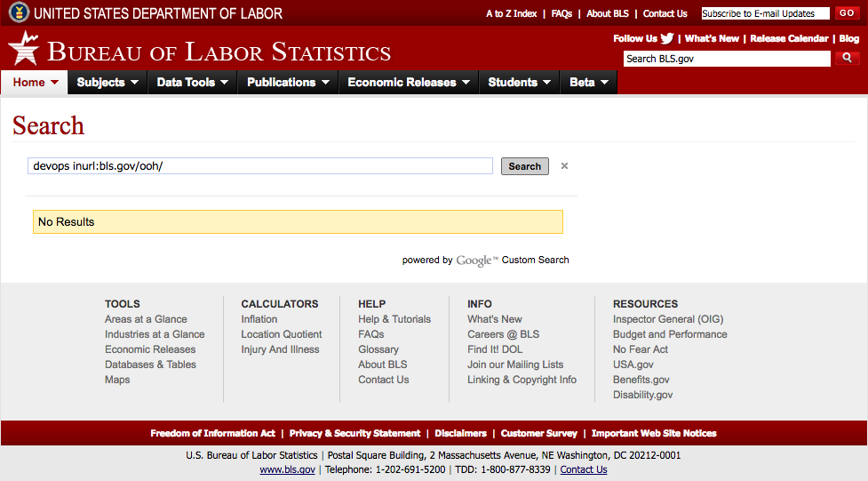Open Contact Us in the top header
This screenshot has height=481, width=868.
pos(665,13)
